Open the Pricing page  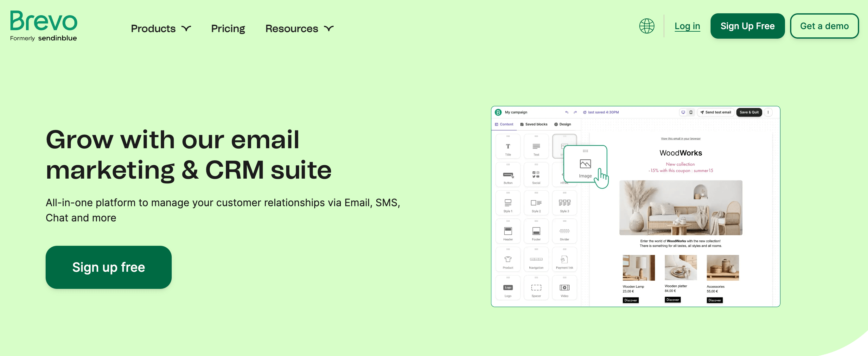228,29
